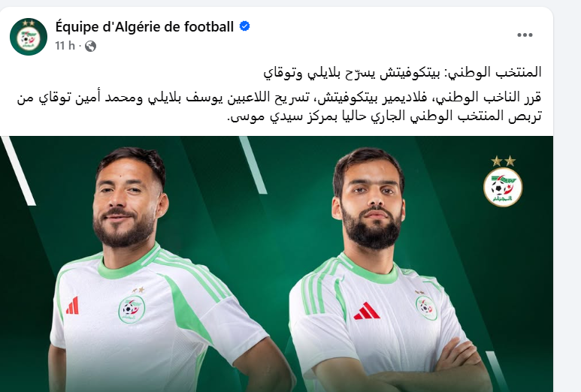
Task: Click the red Adidas logo on the arms-crossed player's jersey
Action: coord(367,311)
